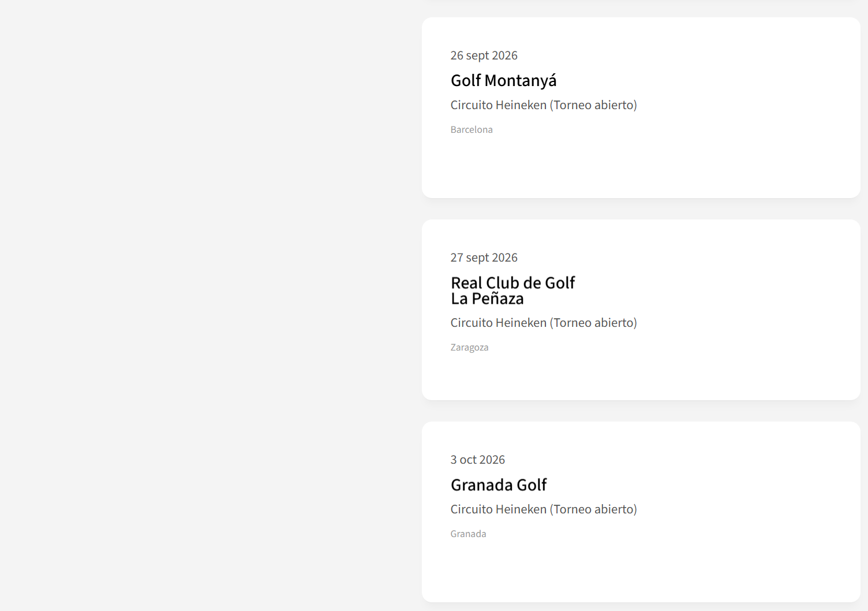Click the 3 oct 2026 date

tap(477, 460)
